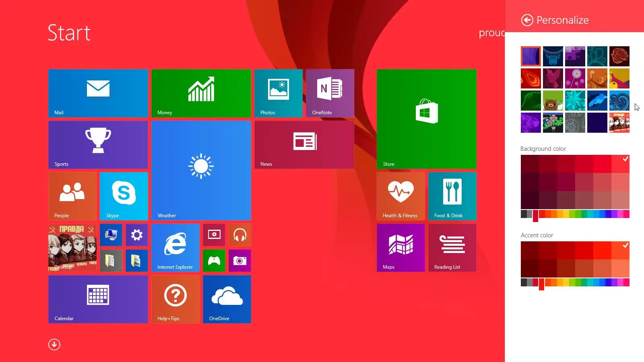
Task: Open the Camera small tile
Action: tap(240, 261)
